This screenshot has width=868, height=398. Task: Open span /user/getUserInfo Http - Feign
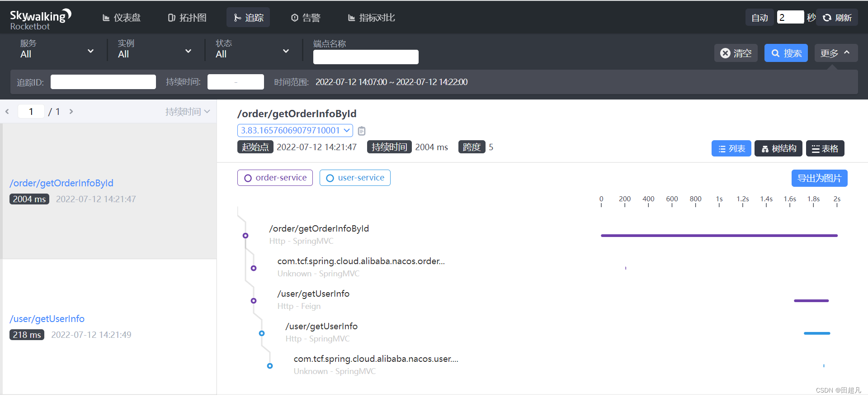coord(313,299)
